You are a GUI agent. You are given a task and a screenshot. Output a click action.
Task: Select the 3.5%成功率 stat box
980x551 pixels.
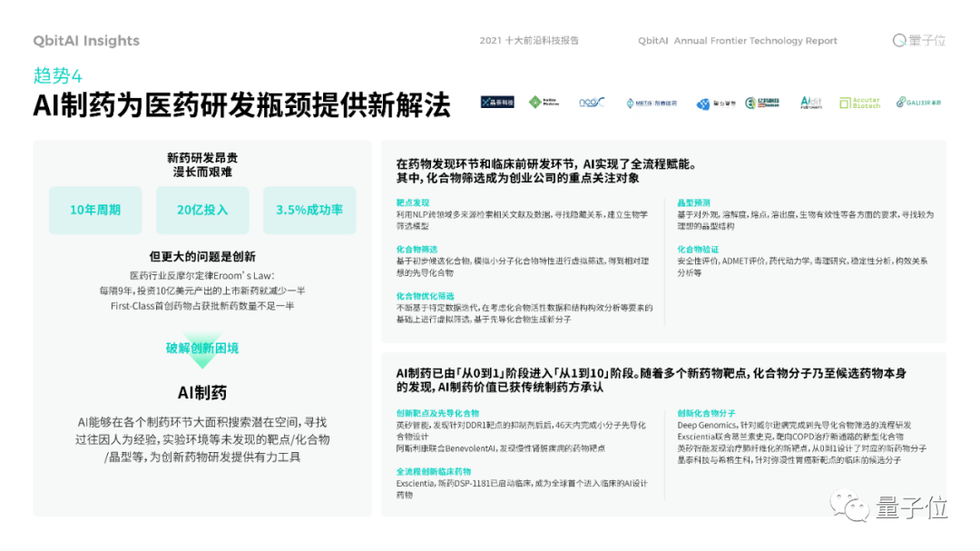point(309,211)
